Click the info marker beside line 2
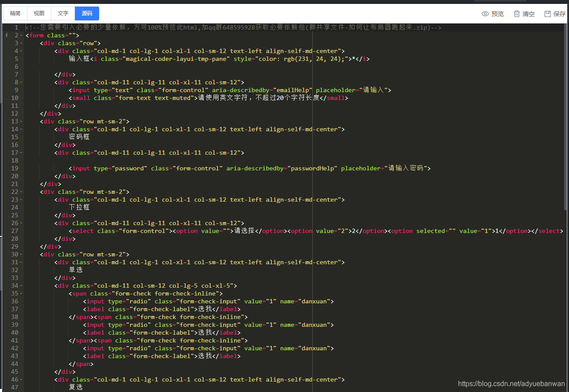 [x=7, y=35]
